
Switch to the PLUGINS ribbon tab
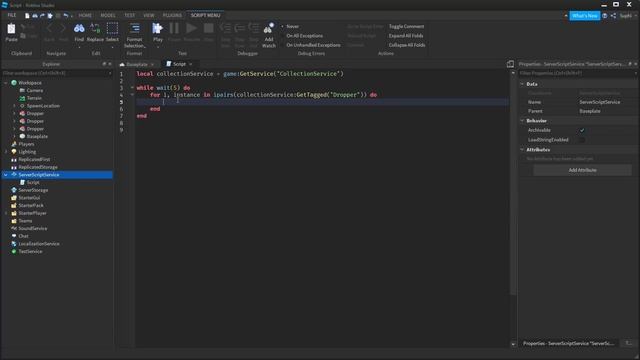pos(172,15)
